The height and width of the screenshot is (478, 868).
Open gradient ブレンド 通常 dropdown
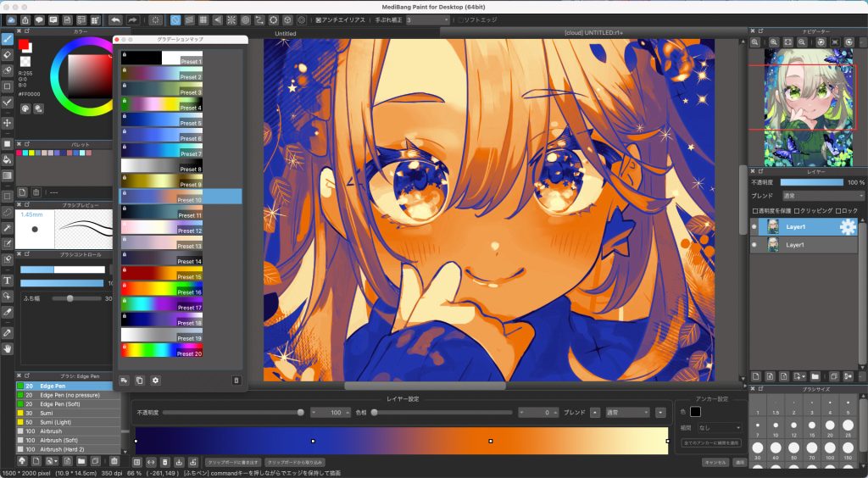627,412
